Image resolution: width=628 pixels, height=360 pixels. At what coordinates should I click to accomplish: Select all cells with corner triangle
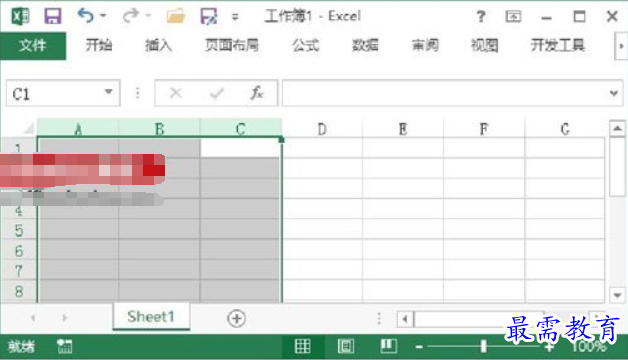(28, 129)
